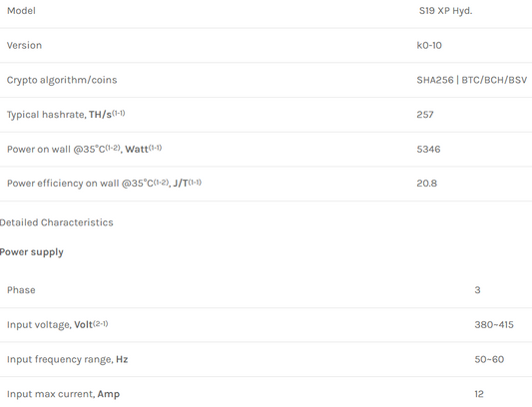
Task: Click the Input max current Amp label
Action: coord(63,394)
